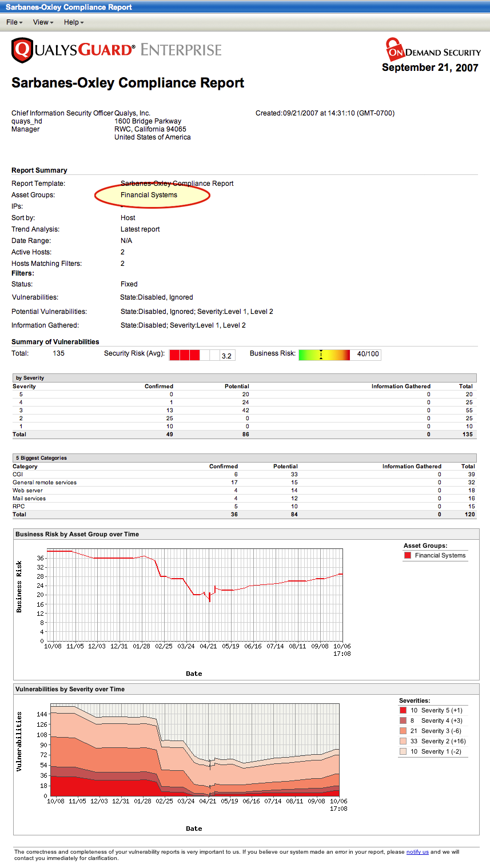This screenshot has height=868, width=490.
Task: Click the 'September 21, 2007' date
Action: click(x=430, y=67)
